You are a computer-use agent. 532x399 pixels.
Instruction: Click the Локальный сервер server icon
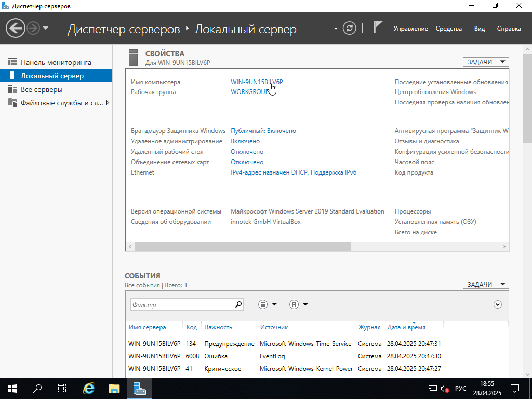(12, 76)
